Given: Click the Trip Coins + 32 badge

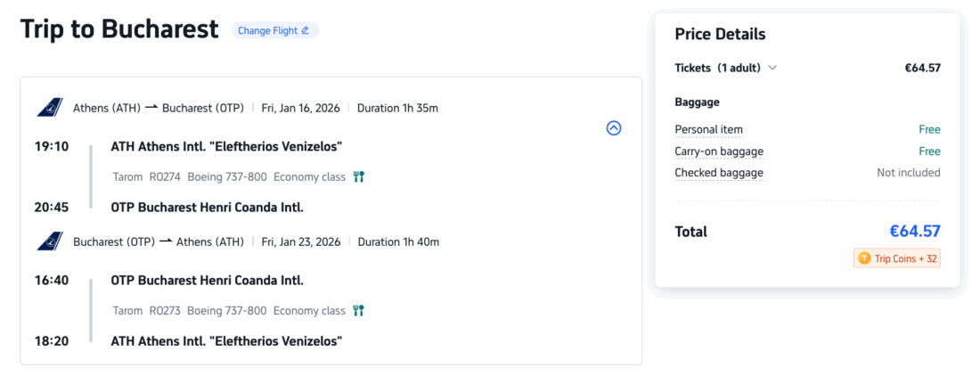Looking at the screenshot, I should 897,258.
